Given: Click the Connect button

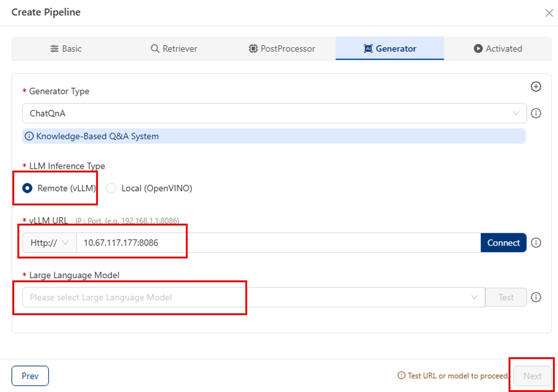Looking at the screenshot, I should click(503, 243).
